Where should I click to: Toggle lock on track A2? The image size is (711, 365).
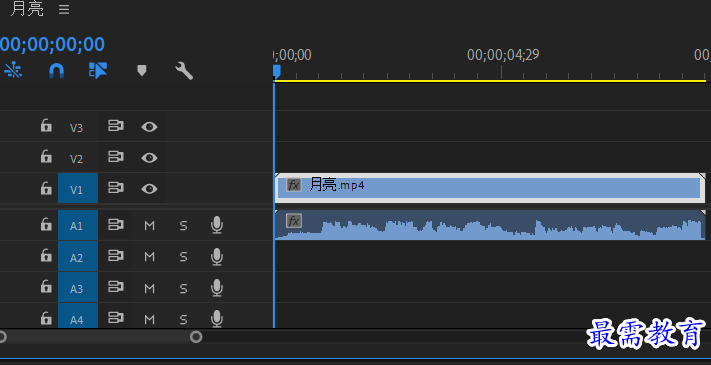[x=46, y=256]
